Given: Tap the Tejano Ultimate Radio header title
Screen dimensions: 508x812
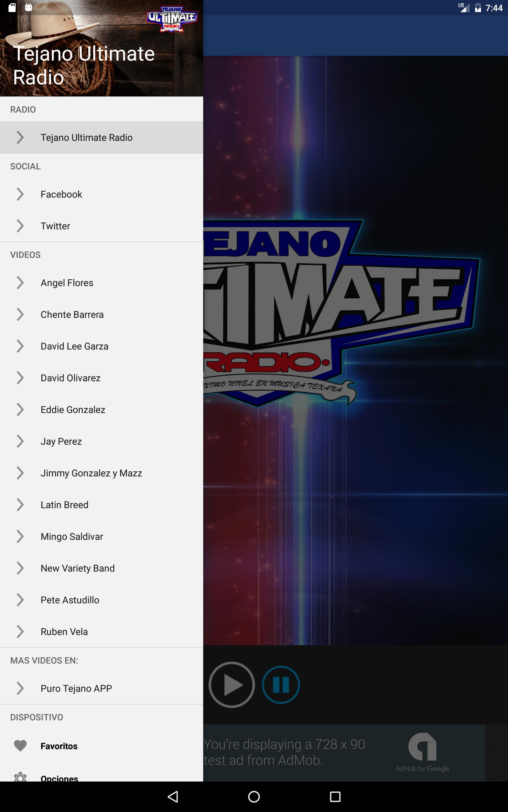Looking at the screenshot, I should pyautogui.click(x=84, y=65).
